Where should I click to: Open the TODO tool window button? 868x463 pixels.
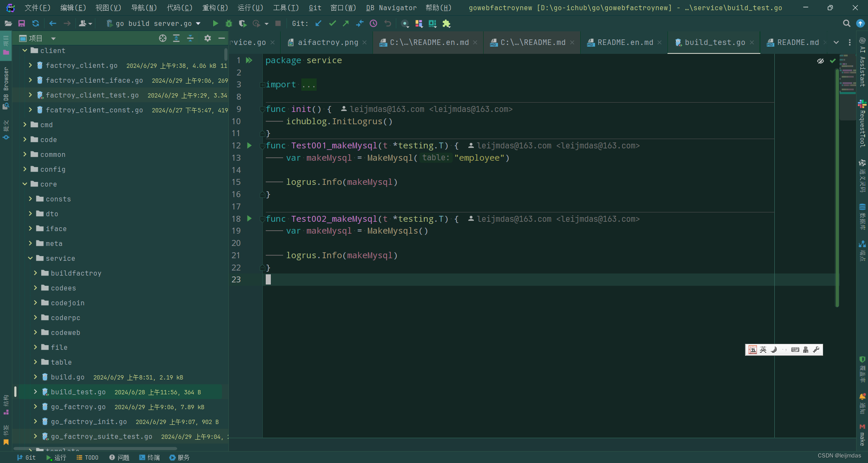(x=87, y=457)
